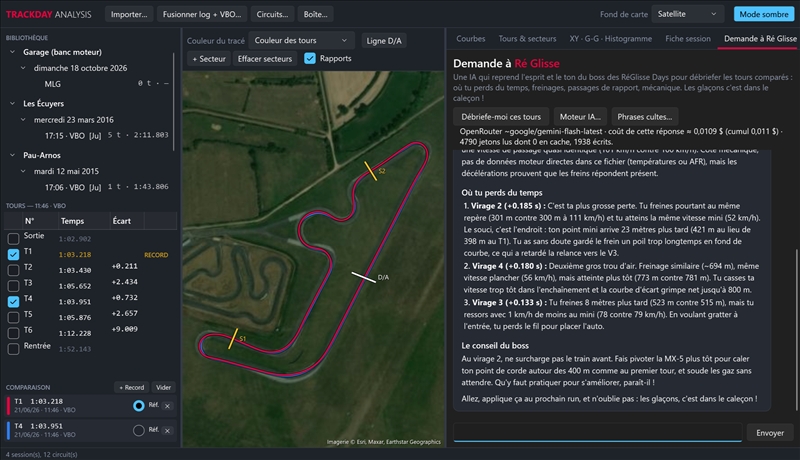Uncheck the T1 lap checkbox
This screenshot has width=800, height=460.
point(13,254)
